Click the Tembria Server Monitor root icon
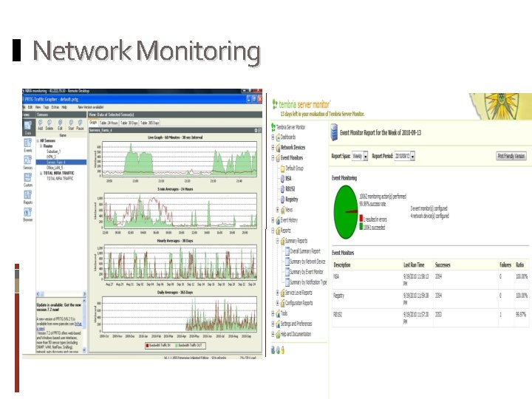532x399 pixels. click(273, 127)
